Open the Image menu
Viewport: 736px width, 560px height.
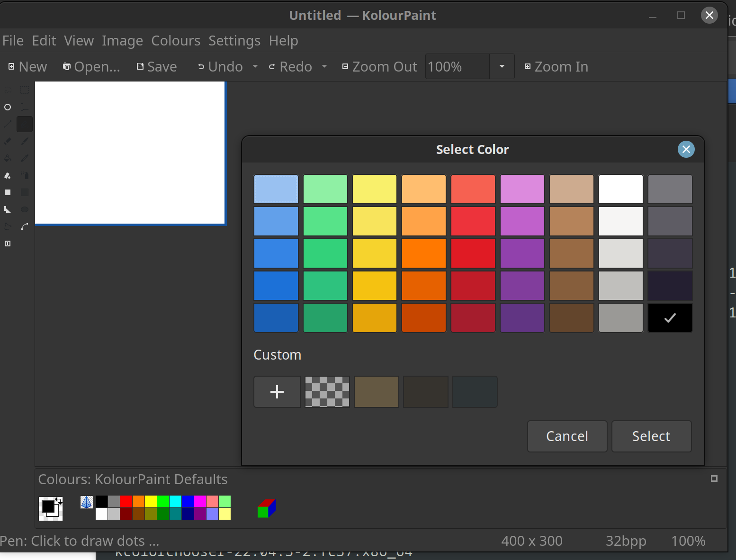122,41
